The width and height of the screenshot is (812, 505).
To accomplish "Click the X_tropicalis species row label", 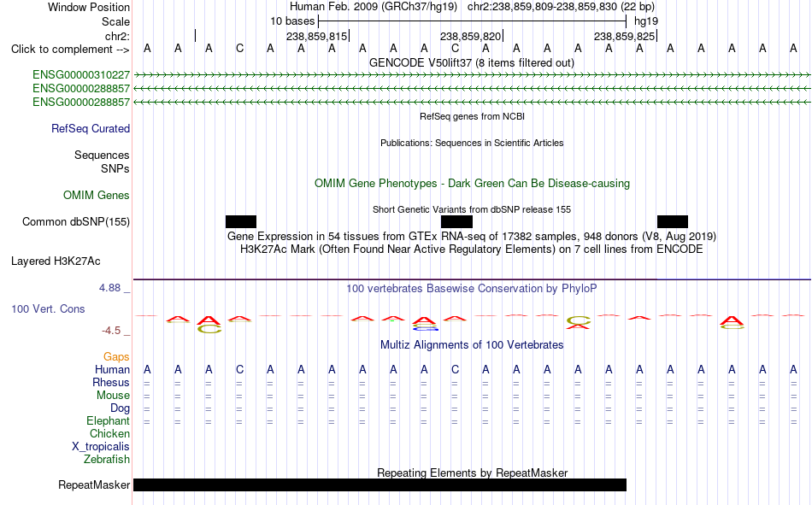I will 101,447.
